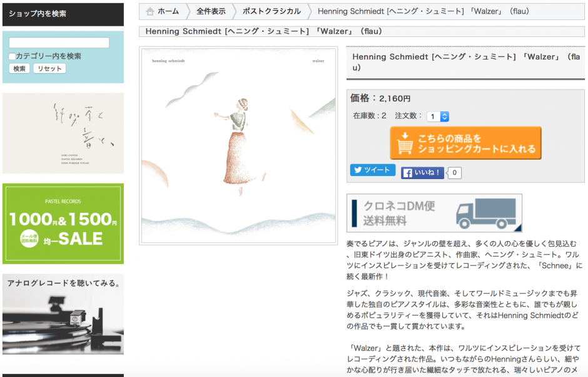This screenshot has width=588, height=377.
Task: Share via ツイート button
Action: point(372,170)
